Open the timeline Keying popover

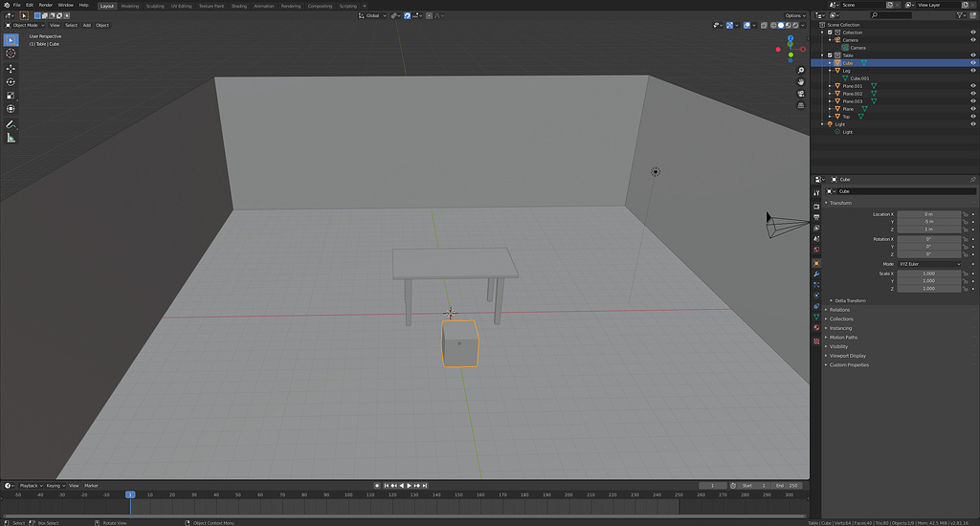click(x=55, y=486)
